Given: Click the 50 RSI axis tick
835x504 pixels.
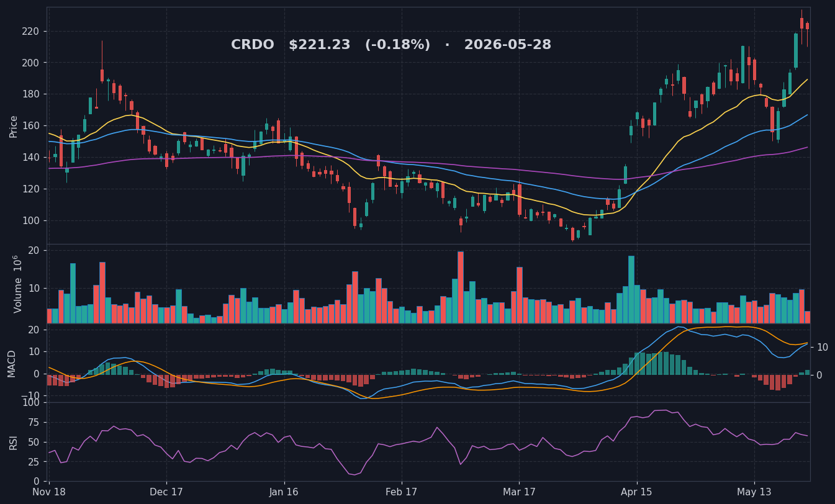Looking at the screenshot, I should 34,442.
